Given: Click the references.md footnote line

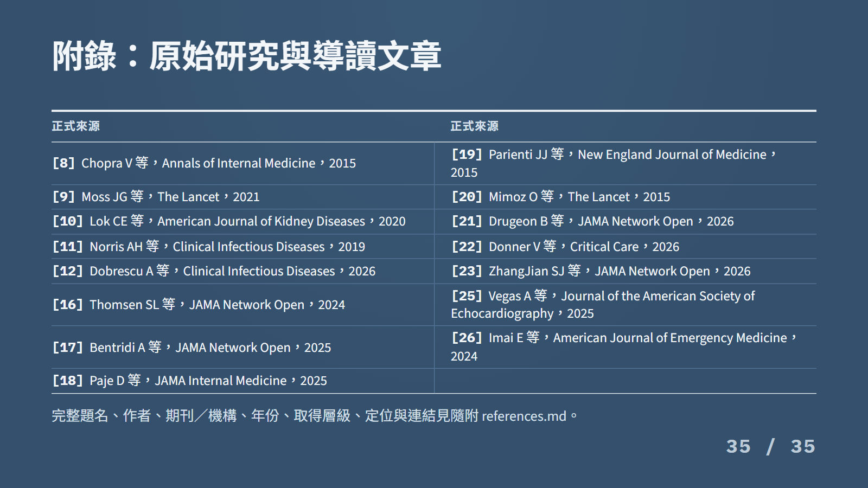Looking at the screenshot, I should coord(315,416).
